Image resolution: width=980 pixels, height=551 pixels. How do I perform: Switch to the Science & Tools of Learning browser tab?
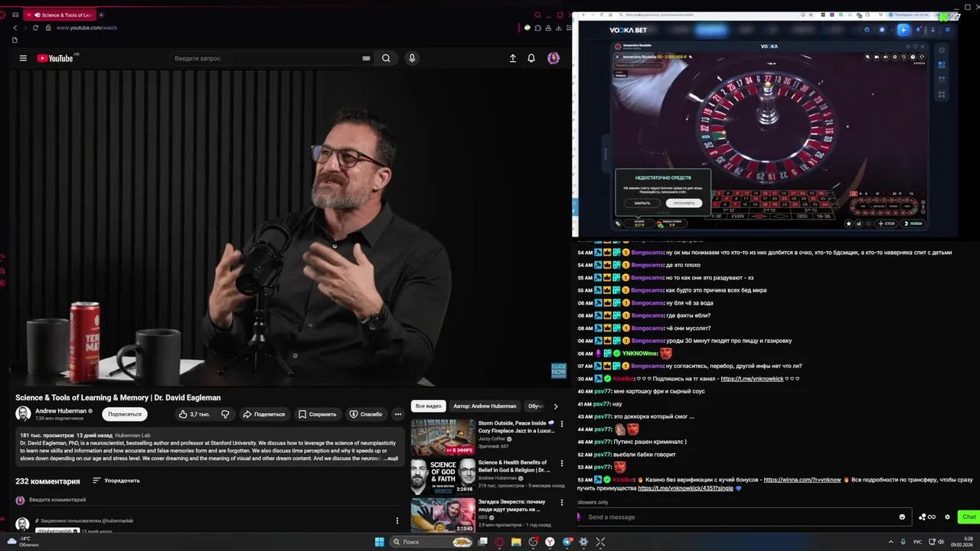(x=60, y=15)
